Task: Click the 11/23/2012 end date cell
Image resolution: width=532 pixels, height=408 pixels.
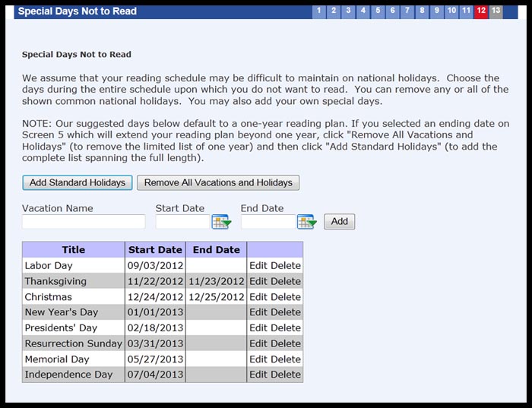Action: coord(217,281)
